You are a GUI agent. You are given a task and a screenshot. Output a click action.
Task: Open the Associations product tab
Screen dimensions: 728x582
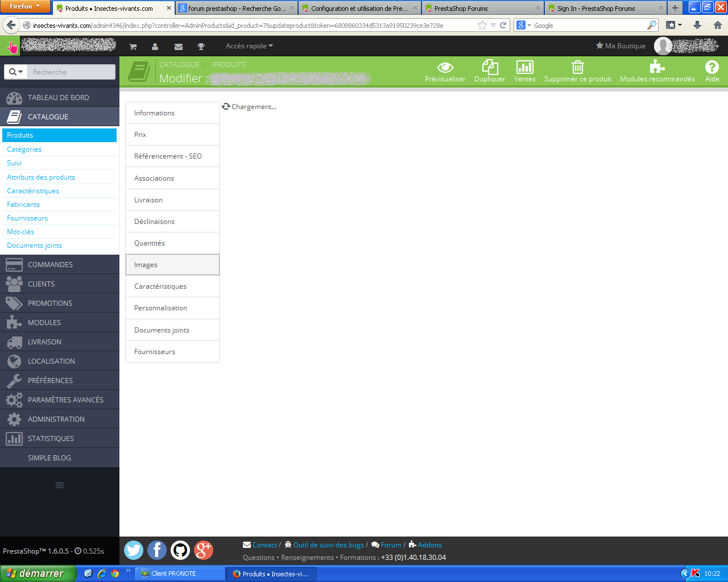pyautogui.click(x=172, y=178)
